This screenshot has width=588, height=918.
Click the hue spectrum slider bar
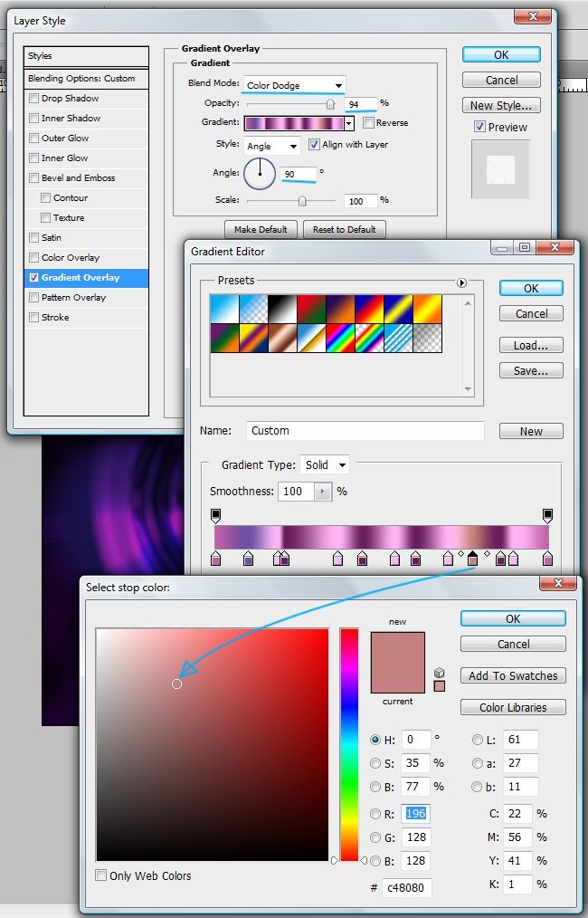click(x=349, y=742)
